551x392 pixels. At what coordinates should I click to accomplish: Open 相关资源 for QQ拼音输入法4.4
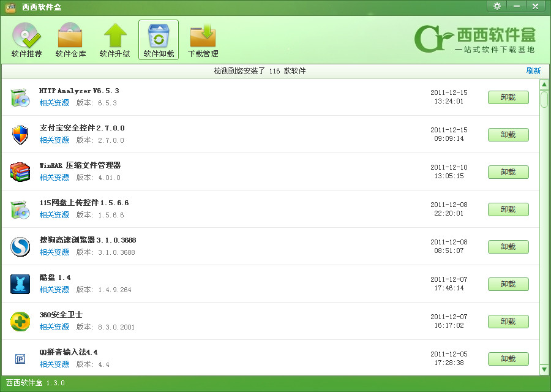click(54, 364)
